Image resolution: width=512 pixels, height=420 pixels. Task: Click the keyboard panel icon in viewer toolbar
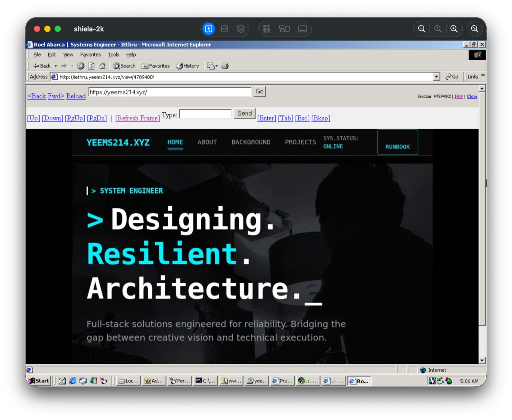click(302, 29)
